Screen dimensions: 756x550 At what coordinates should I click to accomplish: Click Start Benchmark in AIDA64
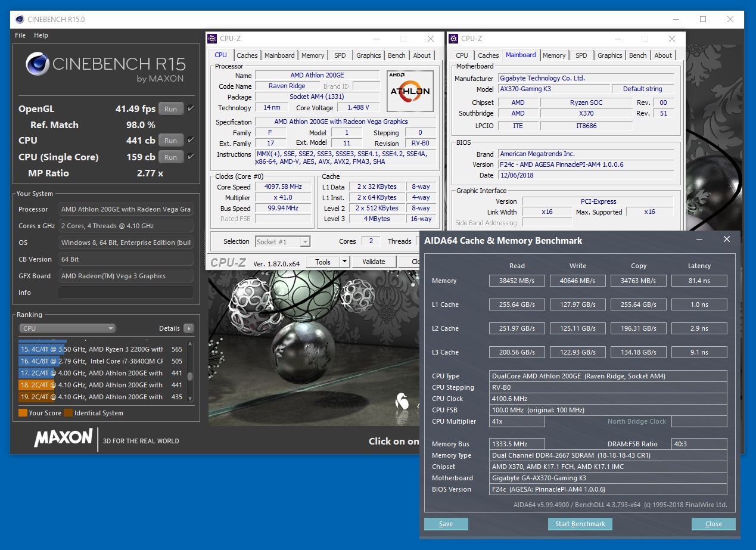coord(580,524)
